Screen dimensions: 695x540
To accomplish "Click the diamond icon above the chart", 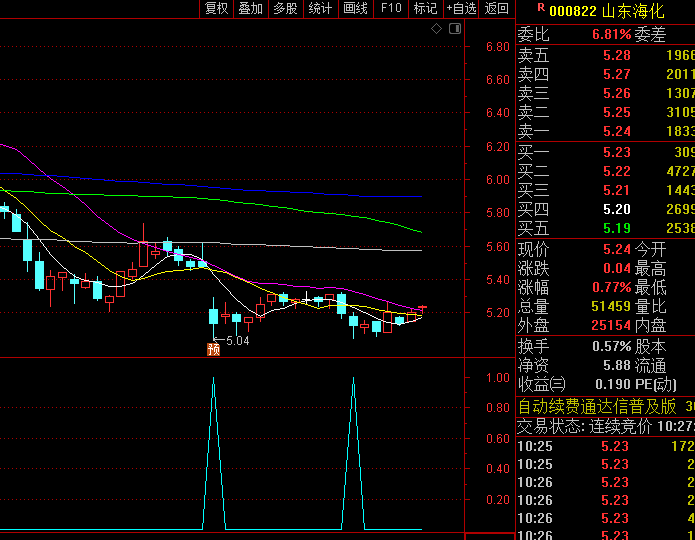I will (x=436, y=29).
